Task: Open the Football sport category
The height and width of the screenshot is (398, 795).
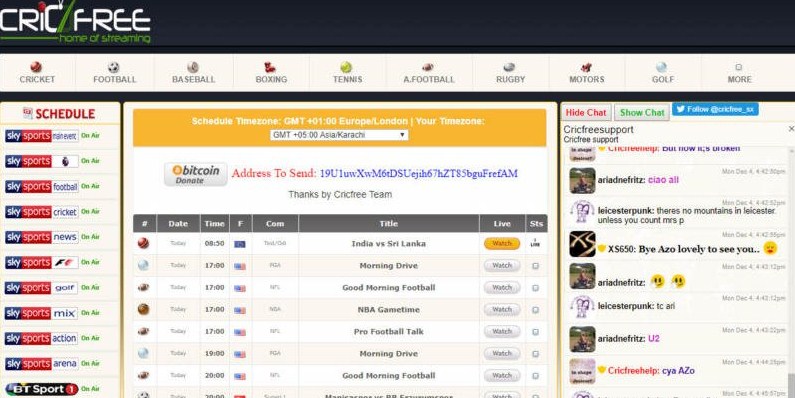Action: (x=115, y=73)
